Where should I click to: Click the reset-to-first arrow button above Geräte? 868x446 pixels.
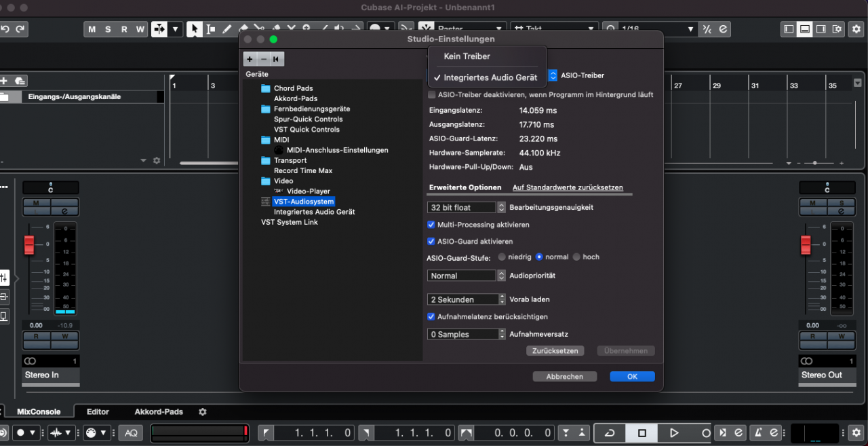(276, 59)
